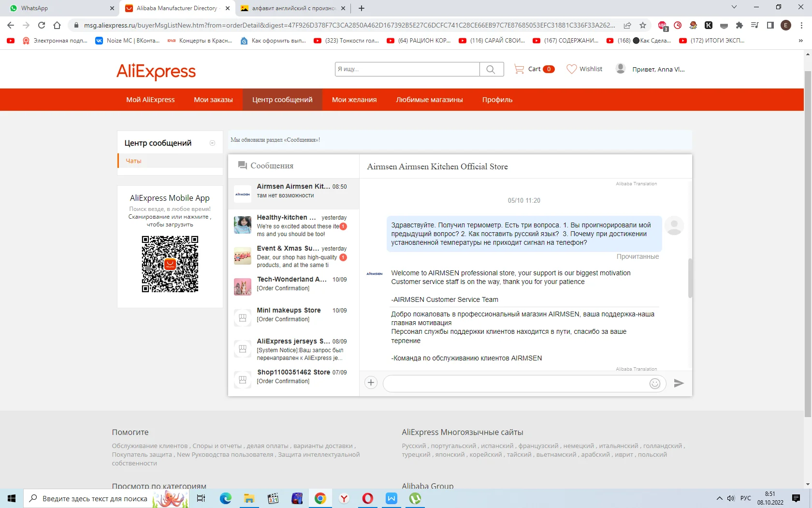The image size is (812, 508).
Task: Launch Microsoft Edge from the taskbar
Action: [x=226, y=498]
